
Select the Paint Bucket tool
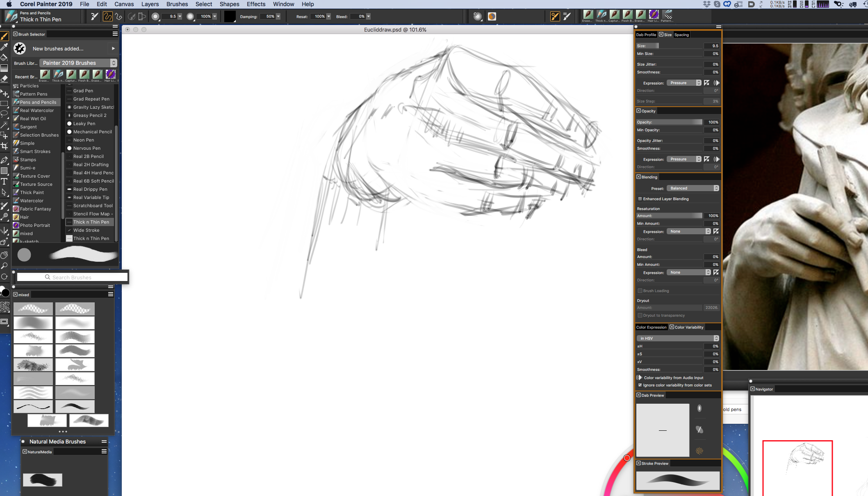(x=5, y=57)
